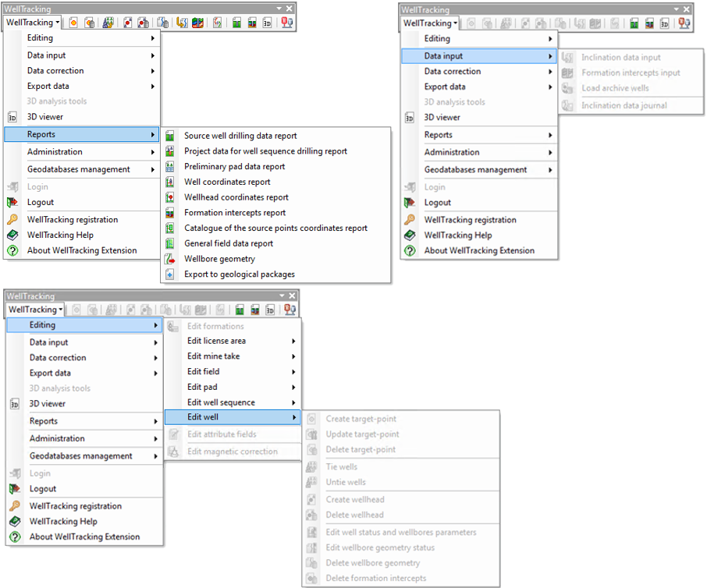The image size is (707, 588).
Task: Click the Create target-point toolbar icon above Reports submenu
Action: click(73, 23)
